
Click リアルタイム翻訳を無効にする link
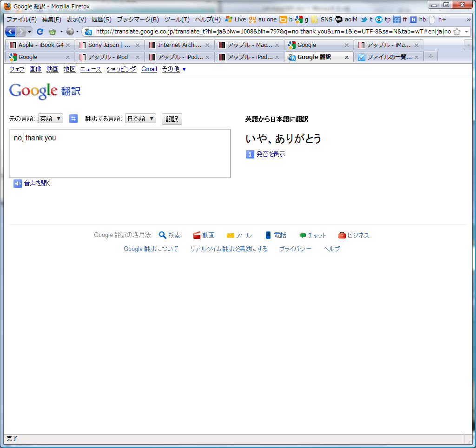pyautogui.click(x=229, y=249)
